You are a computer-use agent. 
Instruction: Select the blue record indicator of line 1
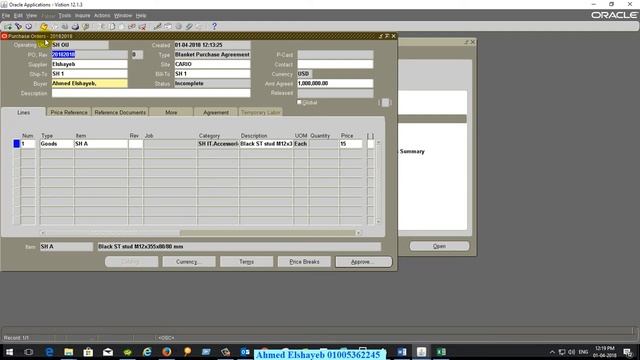click(16, 144)
